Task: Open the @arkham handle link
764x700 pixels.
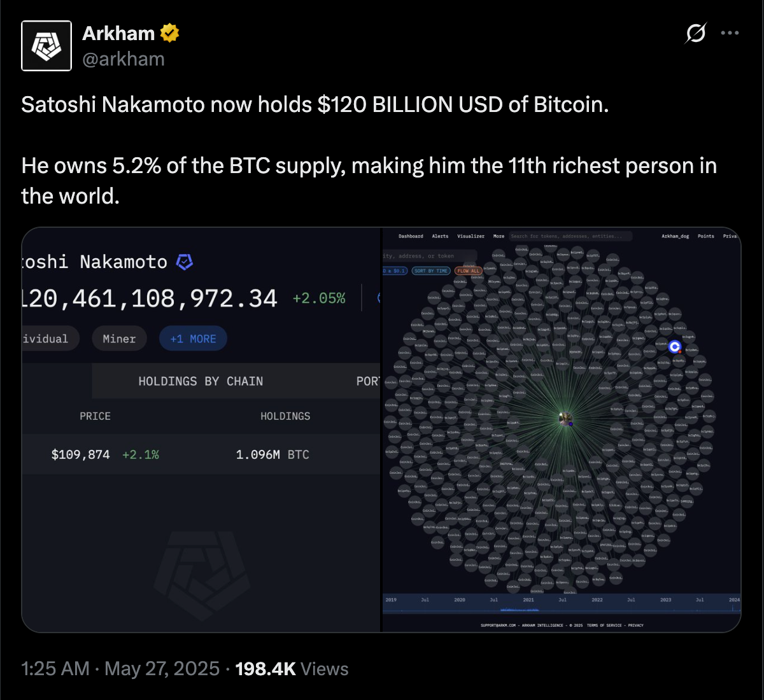Action: tap(124, 59)
